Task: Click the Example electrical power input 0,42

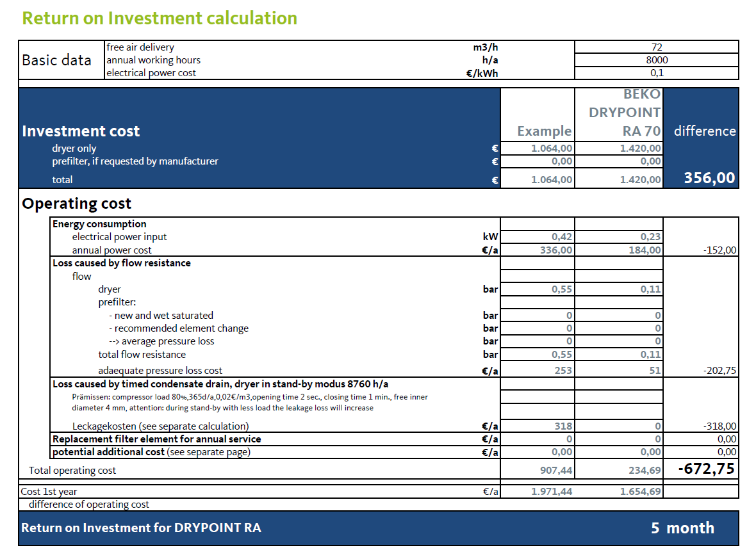Action: click(x=538, y=237)
